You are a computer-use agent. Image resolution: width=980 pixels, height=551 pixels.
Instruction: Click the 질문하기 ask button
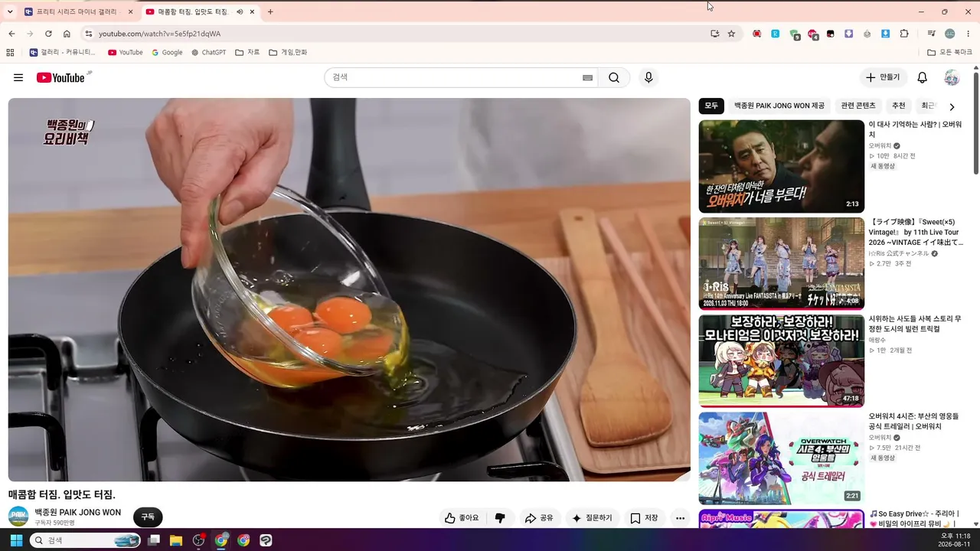tap(593, 518)
